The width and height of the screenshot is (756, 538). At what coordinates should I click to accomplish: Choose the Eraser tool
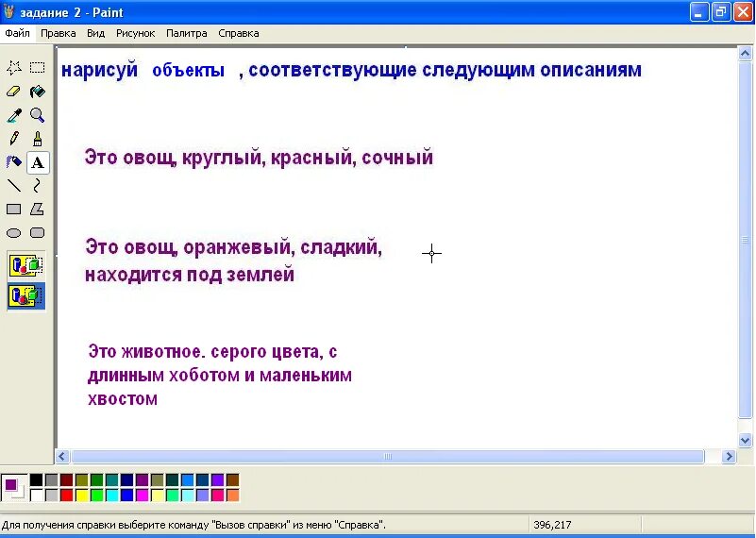pos(14,92)
